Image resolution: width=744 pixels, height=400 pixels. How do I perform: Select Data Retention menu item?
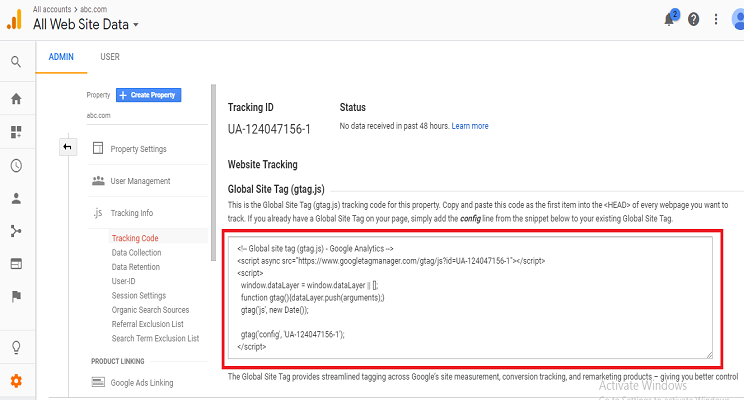tap(136, 267)
